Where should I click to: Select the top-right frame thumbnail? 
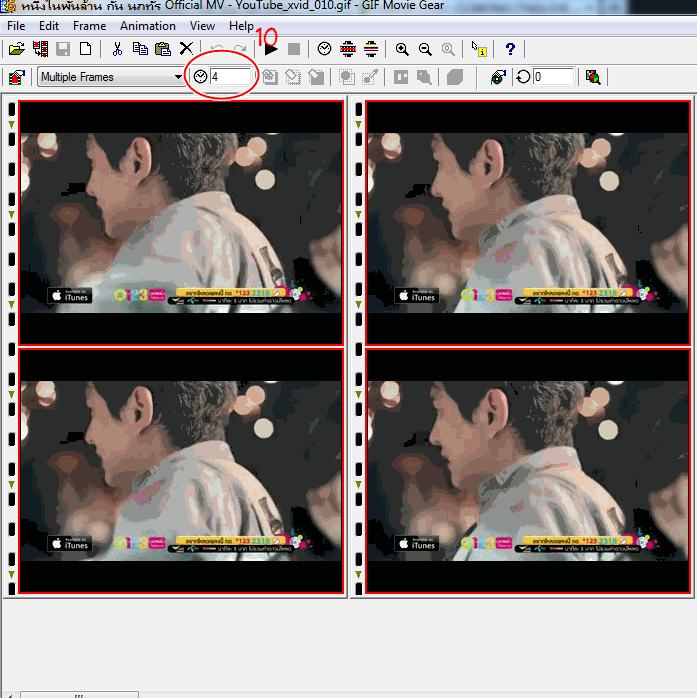tap(528, 223)
